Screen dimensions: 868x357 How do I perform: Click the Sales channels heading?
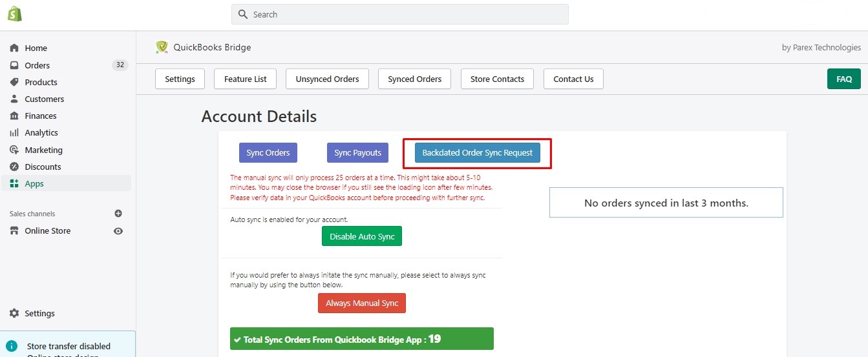(32, 214)
